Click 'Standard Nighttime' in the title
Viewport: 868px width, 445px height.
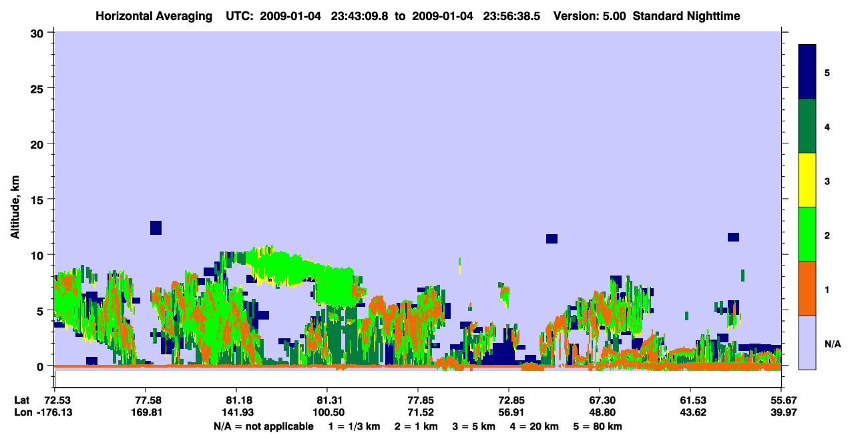[686, 15]
